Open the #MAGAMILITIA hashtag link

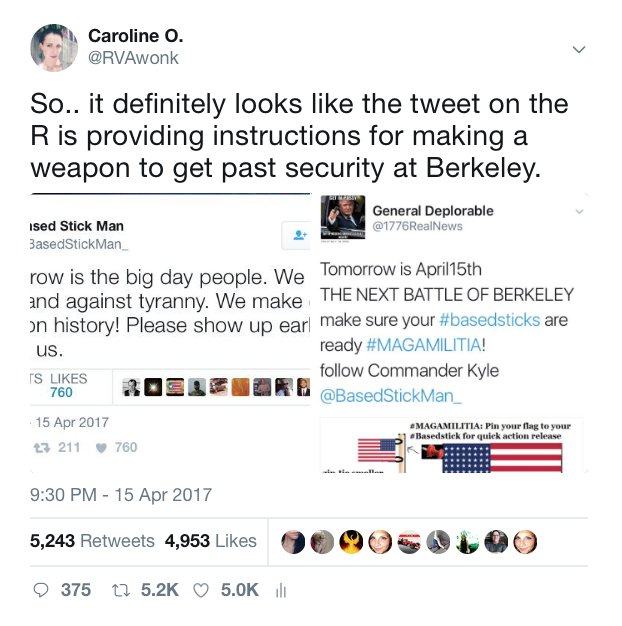tap(424, 345)
